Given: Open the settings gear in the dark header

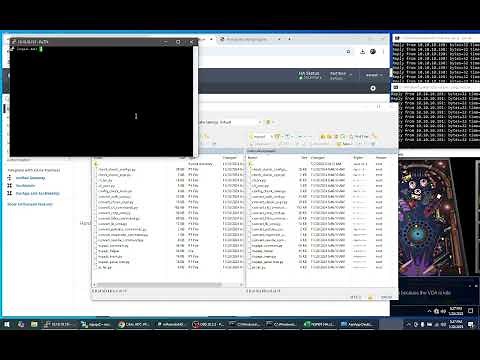Looking at the screenshot, I should click(x=373, y=88).
